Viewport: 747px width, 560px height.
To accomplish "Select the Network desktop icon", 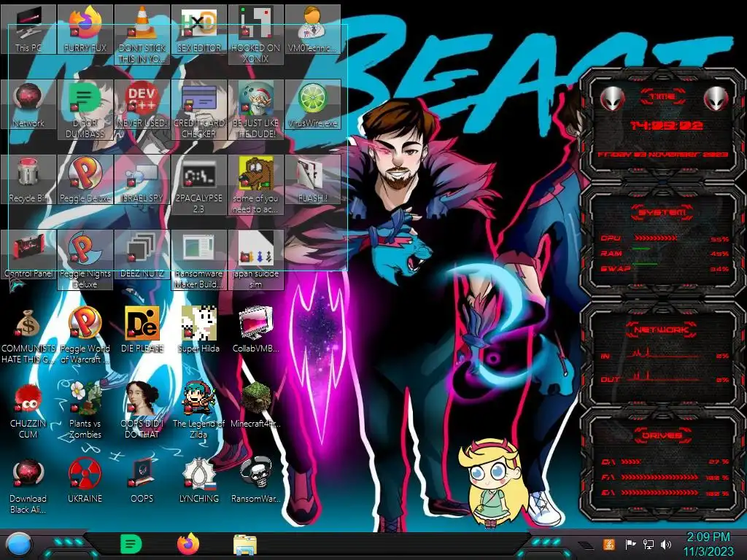I will coord(28,104).
